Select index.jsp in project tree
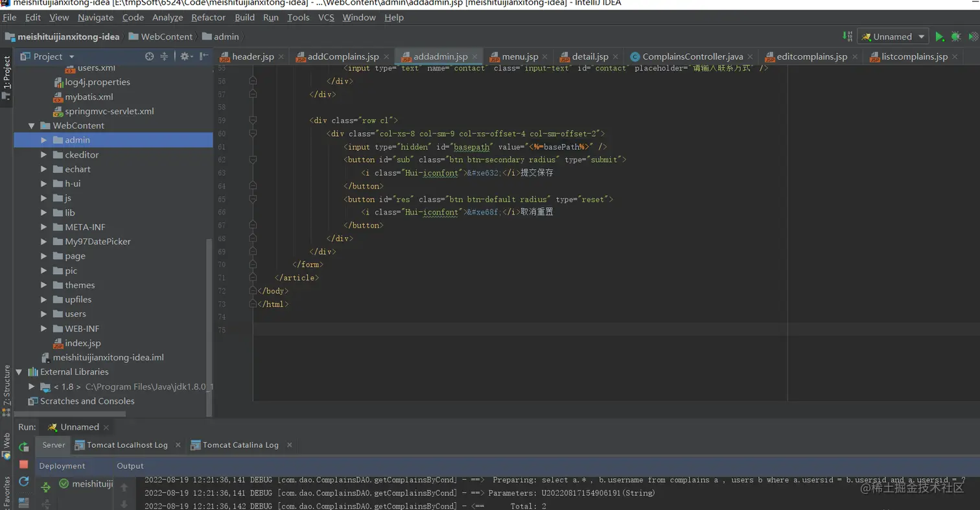980x510 pixels. coord(77,343)
